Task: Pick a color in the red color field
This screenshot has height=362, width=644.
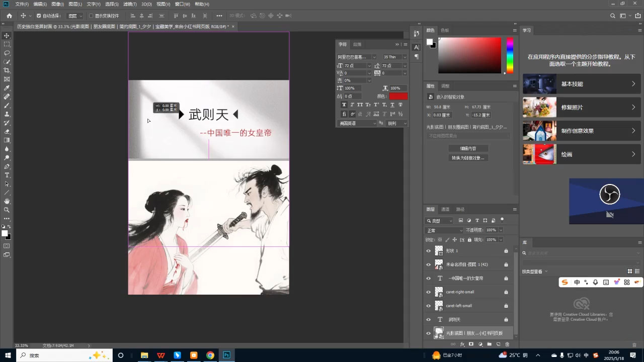Action: click(x=469, y=55)
